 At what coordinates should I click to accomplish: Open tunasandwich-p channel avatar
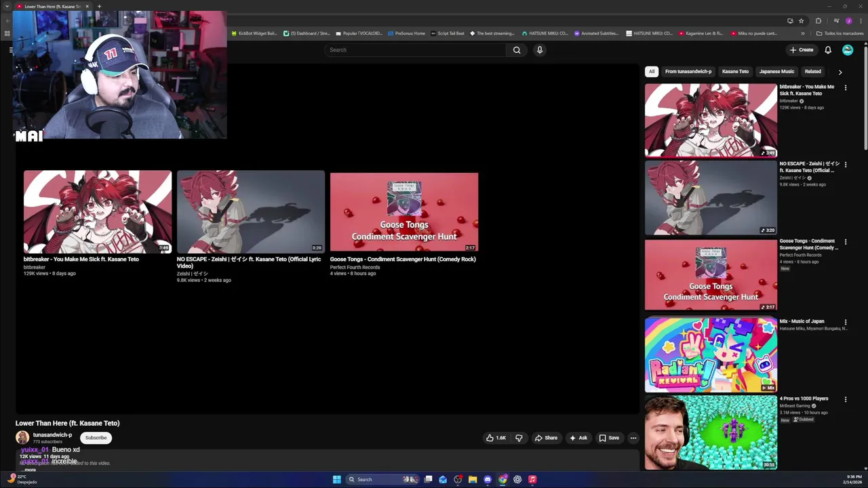(22, 438)
